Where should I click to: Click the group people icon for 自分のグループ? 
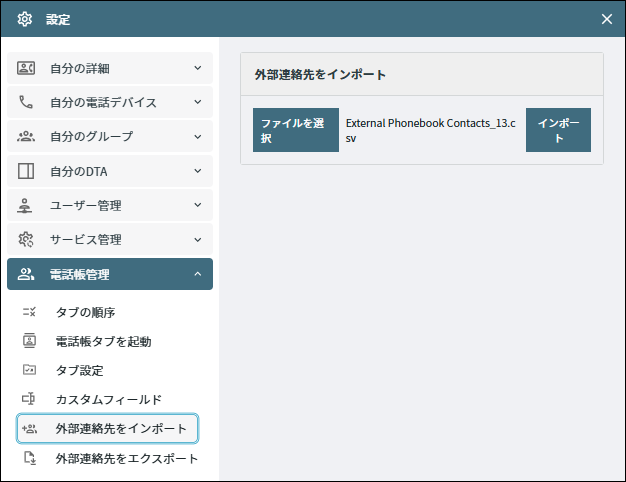26,137
